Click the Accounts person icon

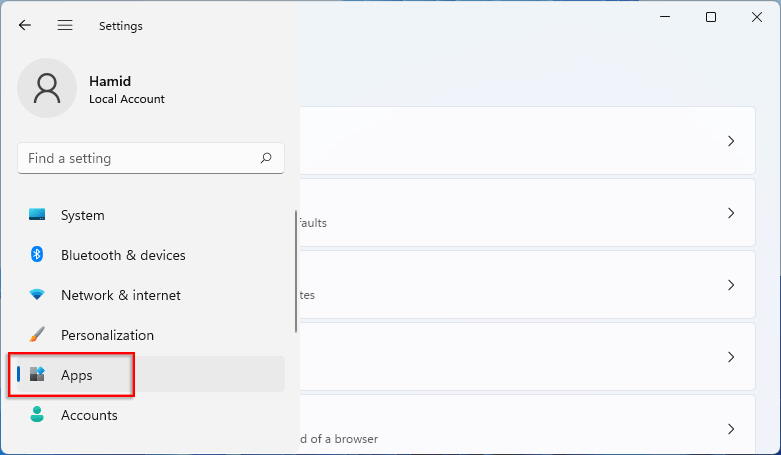click(x=37, y=415)
